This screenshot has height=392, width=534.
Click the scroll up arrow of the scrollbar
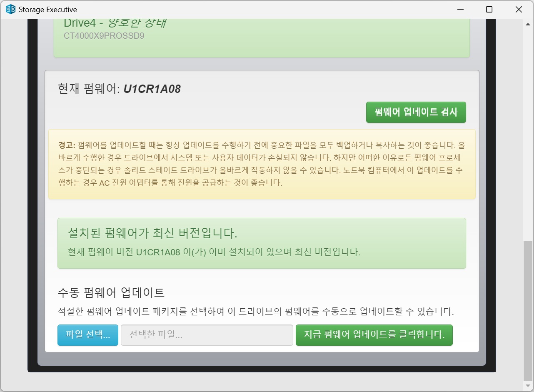(528, 24)
